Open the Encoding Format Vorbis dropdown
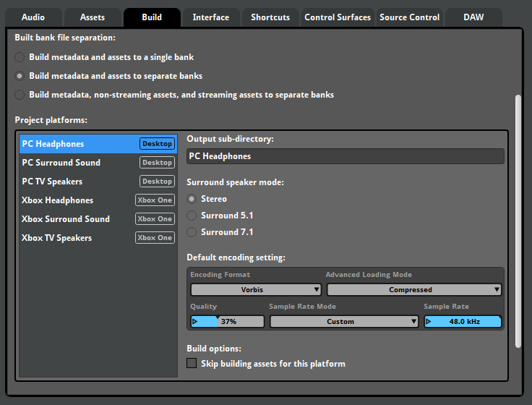Viewport: 532px width, 405px height. click(x=256, y=290)
